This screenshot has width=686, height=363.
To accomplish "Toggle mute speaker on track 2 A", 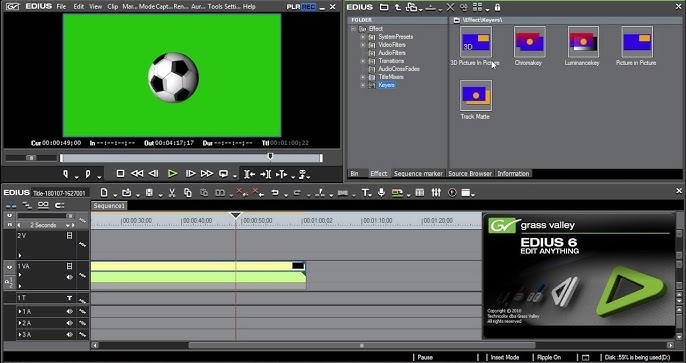I will (x=70, y=323).
